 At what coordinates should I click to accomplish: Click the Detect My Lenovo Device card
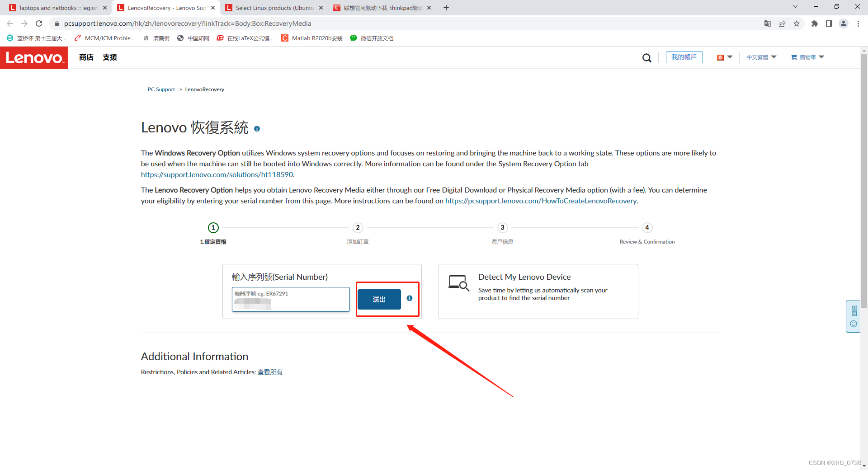point(538,291)
